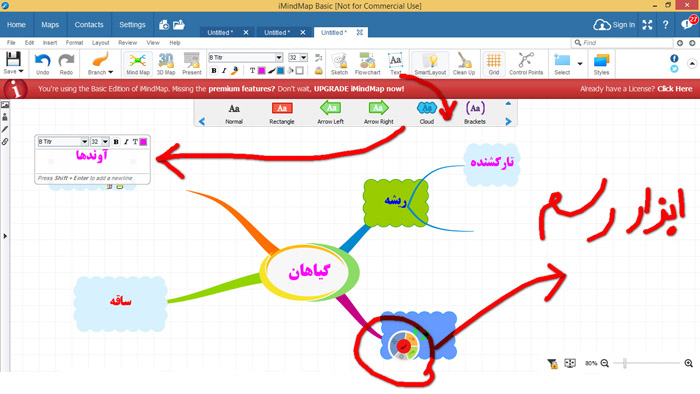The image size is (700, 394).
Task: Click the zoom in magnifier icon
Action: [688, 363]
